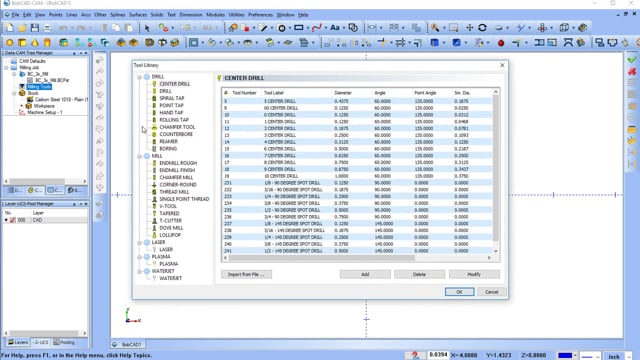
Task: Cancel the Tool Library dialog
Action: pyautogui.click(x=491, y=292)
